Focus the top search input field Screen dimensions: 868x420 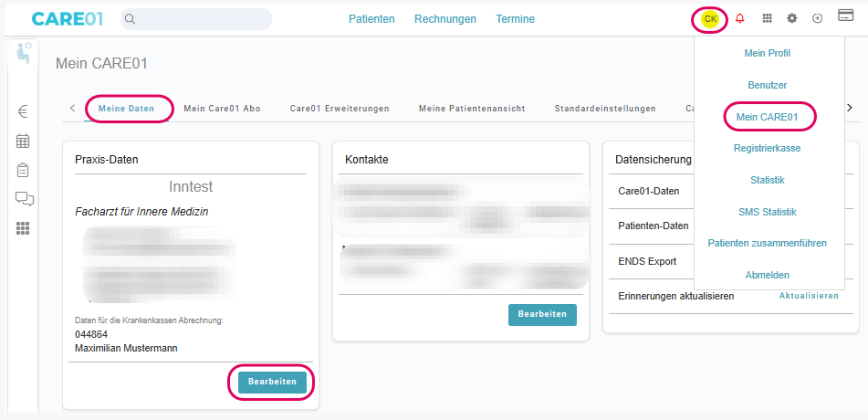(196, 19)
